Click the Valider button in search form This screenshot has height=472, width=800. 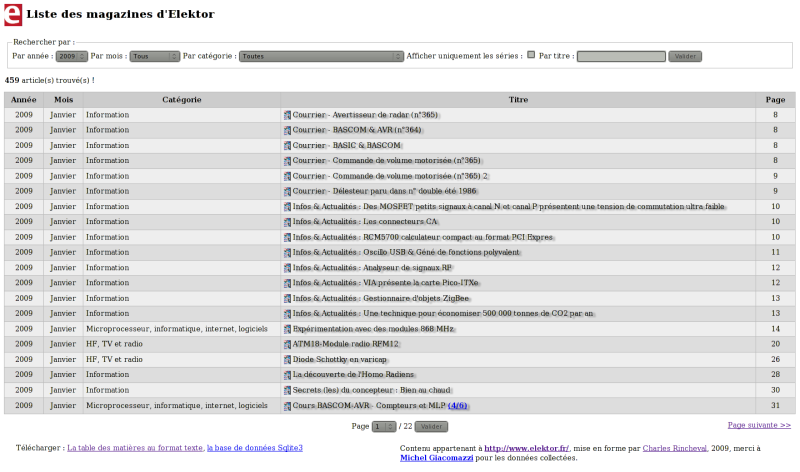[x=685, y=56]
